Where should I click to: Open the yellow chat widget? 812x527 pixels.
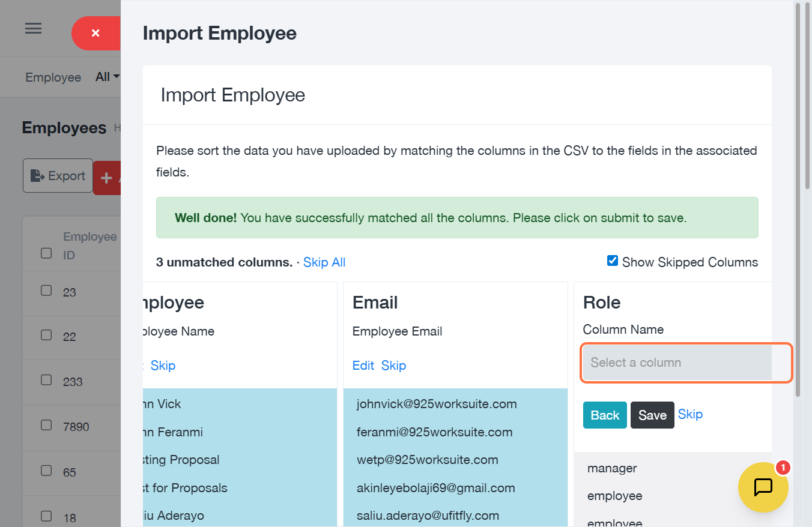(x=763, y=487)
